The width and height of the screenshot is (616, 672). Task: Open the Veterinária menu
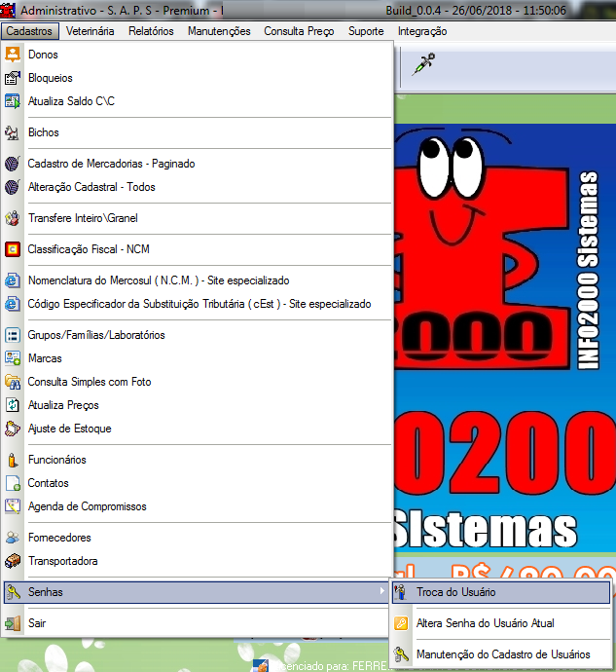[x=90, y=31]
